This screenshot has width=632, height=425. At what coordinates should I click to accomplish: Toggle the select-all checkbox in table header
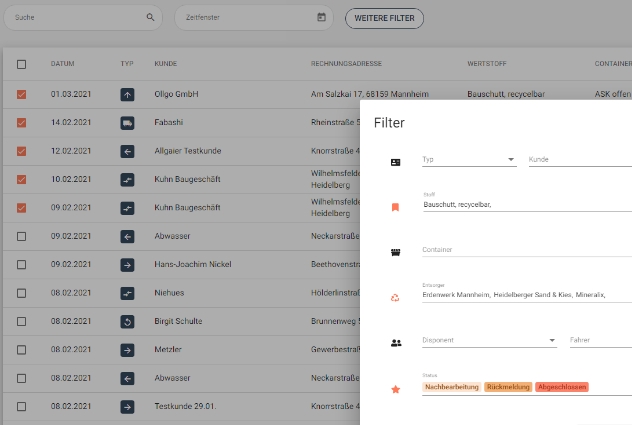point(22,64)
